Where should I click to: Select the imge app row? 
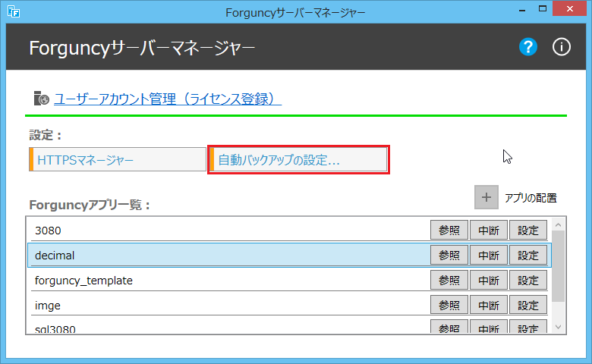(x=289, y=305)
